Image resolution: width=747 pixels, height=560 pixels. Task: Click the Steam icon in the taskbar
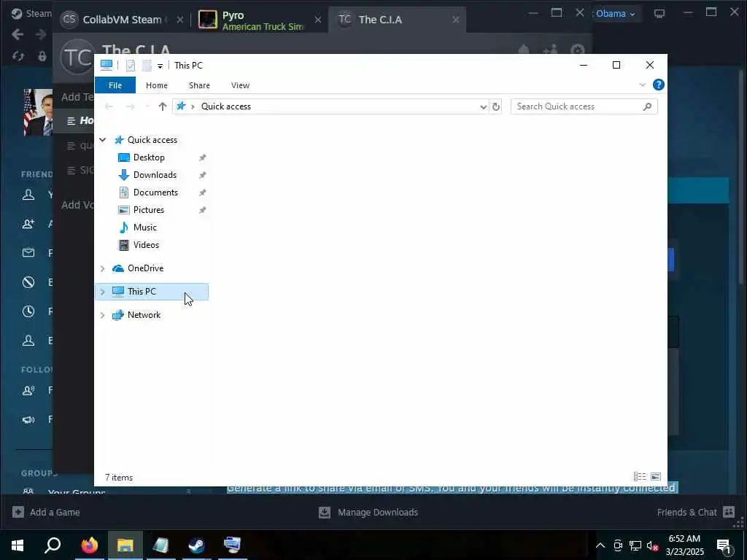pyautogui.click(x=196, y=545)
